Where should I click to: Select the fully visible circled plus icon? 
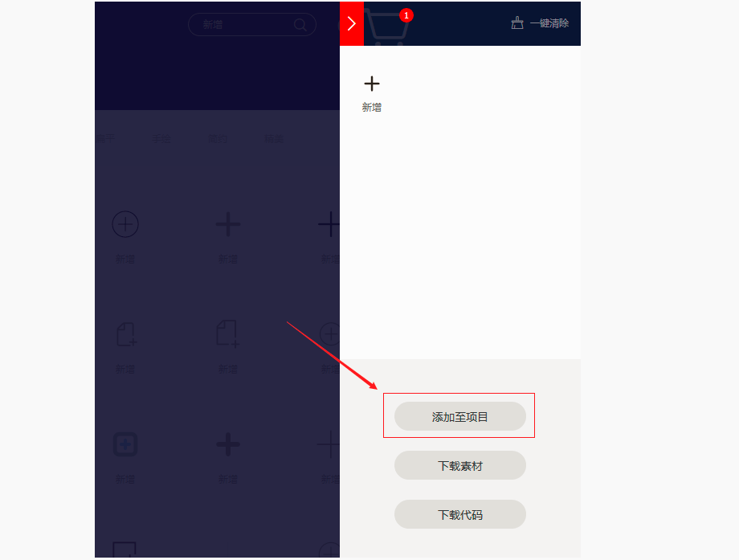click(125, 224)
